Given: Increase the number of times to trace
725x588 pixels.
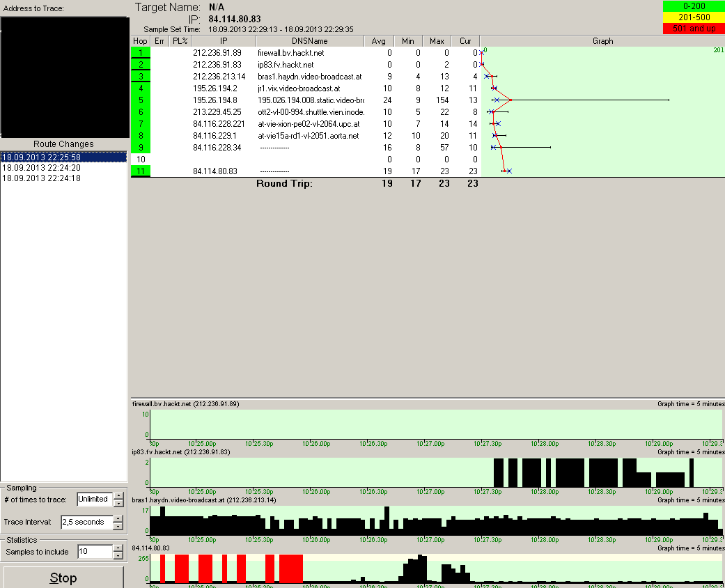Looking at the screenshot, I should click(x=118, y=495).
